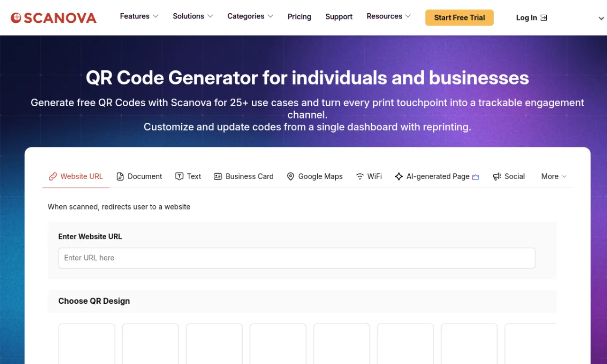
Task: Switch to the WiFi tab
Action: [369, 176]
